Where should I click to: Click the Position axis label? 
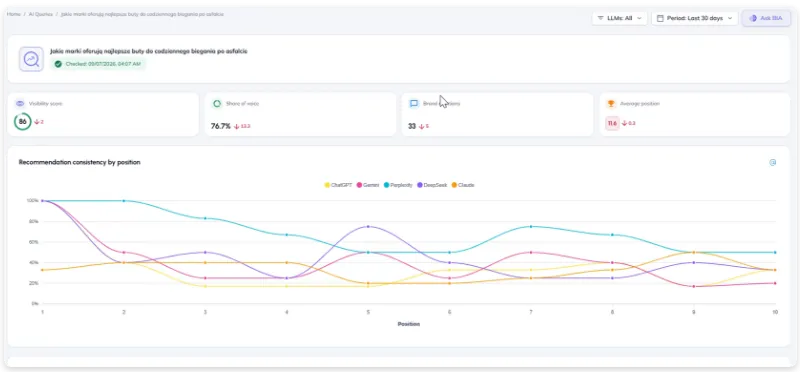pos(409,324)
